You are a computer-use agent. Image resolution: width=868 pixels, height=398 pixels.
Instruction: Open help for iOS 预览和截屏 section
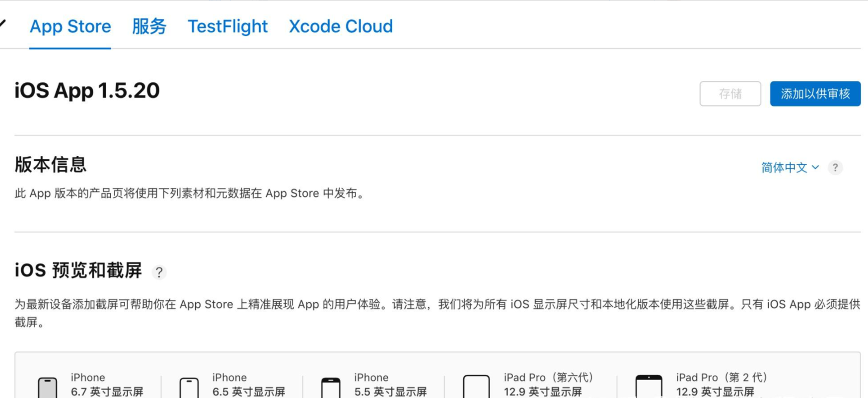coord(159,272)
